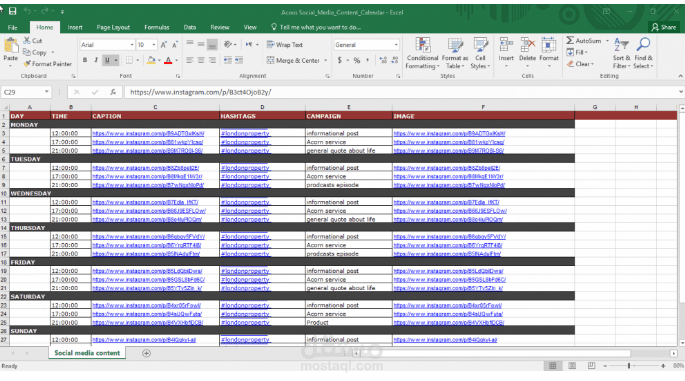
Task: Switch to the Page Layout ribbon tab
Action: 113,27
